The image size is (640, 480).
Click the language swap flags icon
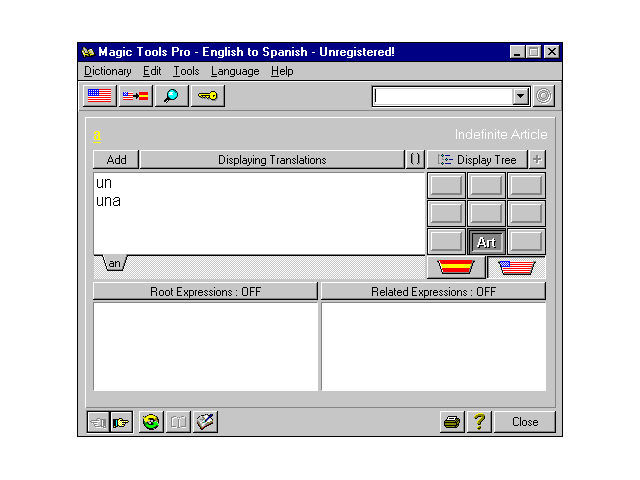(x=135, y=96)
